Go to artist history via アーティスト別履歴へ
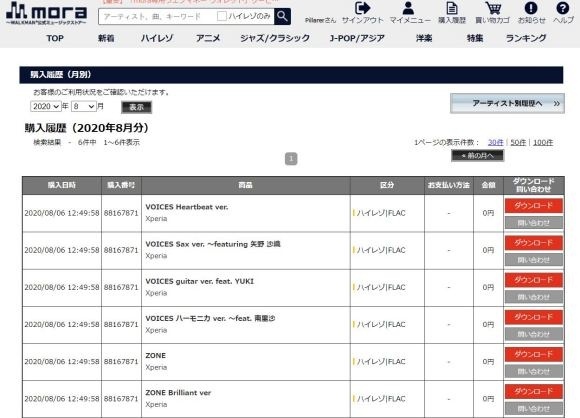The width and height of the screenshot is (580, 418). 507,104
